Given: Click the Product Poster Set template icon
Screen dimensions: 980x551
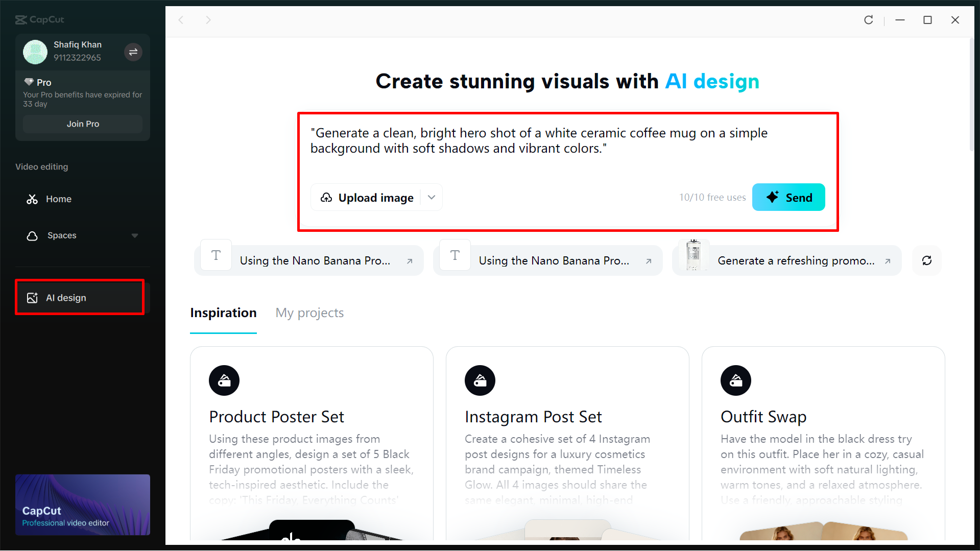Looking at the screenshot, I should point(224,380).
